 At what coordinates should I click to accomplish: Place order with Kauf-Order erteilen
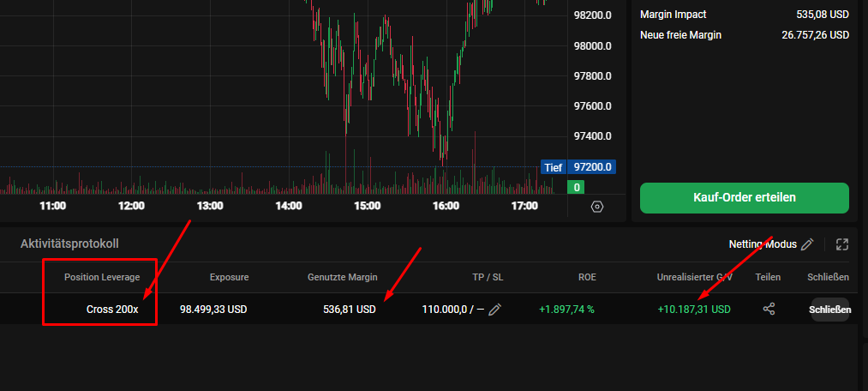coord(744,198)
